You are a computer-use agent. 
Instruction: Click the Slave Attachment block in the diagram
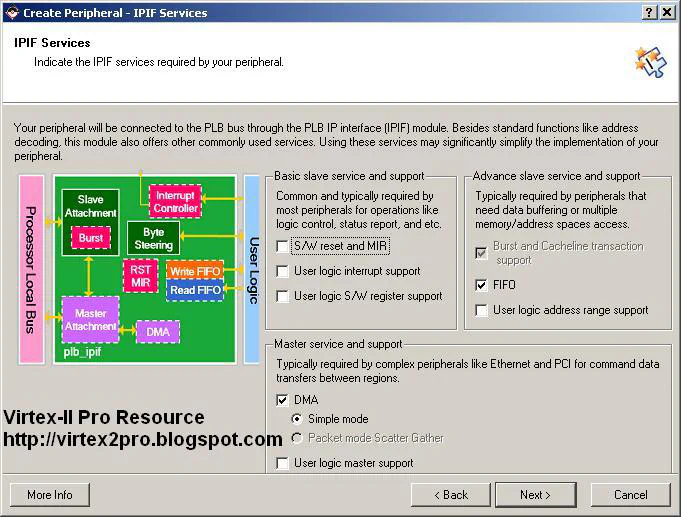[91, 206]
